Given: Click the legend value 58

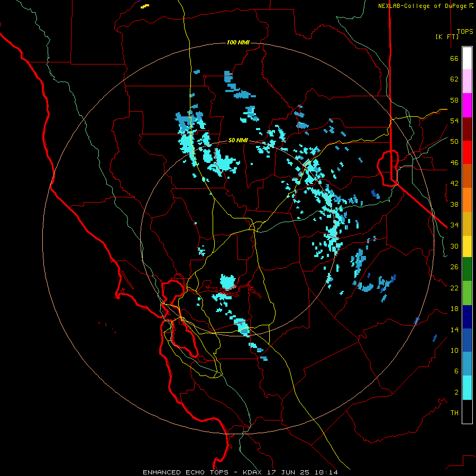Looking at the screenshot, I should pyautogui.click(x=454, y=100).
